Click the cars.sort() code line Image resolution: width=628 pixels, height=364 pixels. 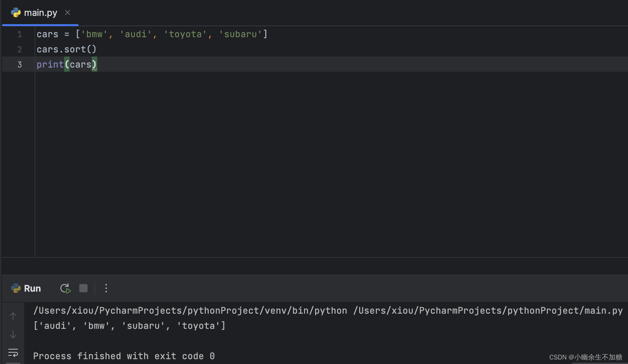(x=67, y=49)
